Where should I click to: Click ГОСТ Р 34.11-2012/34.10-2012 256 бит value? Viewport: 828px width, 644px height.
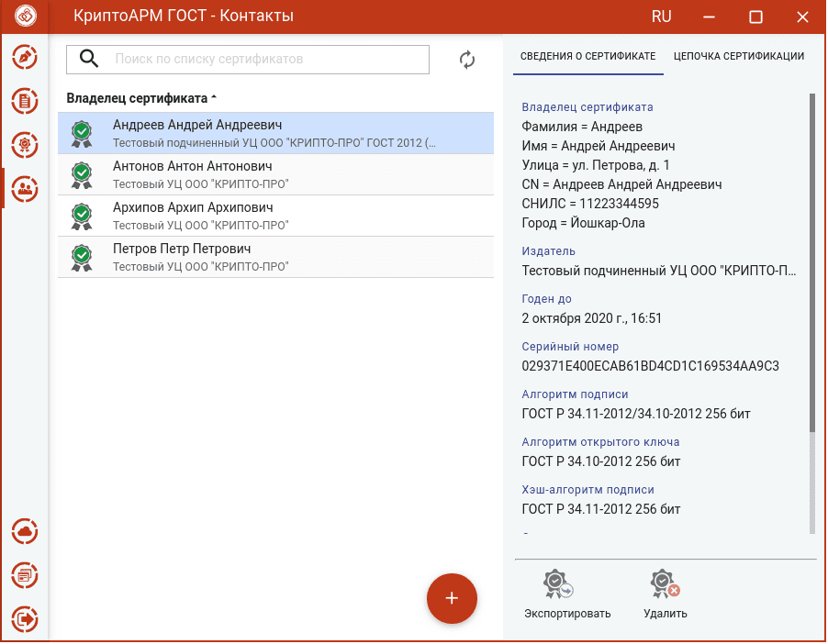pos(636,414)
